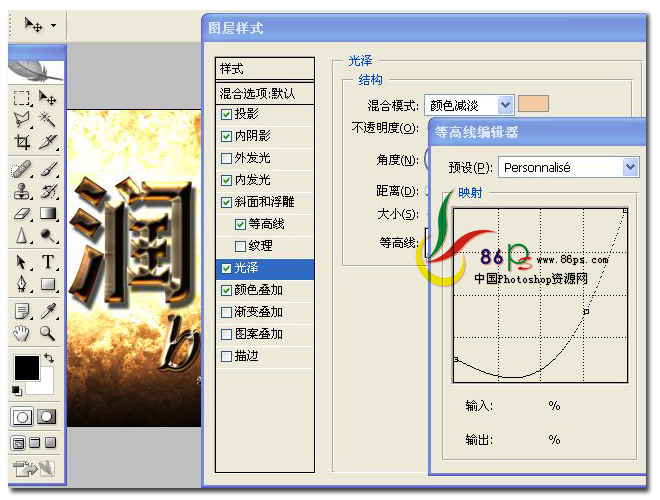
Task: Select the Gradient tool
Action: point(48,214)
